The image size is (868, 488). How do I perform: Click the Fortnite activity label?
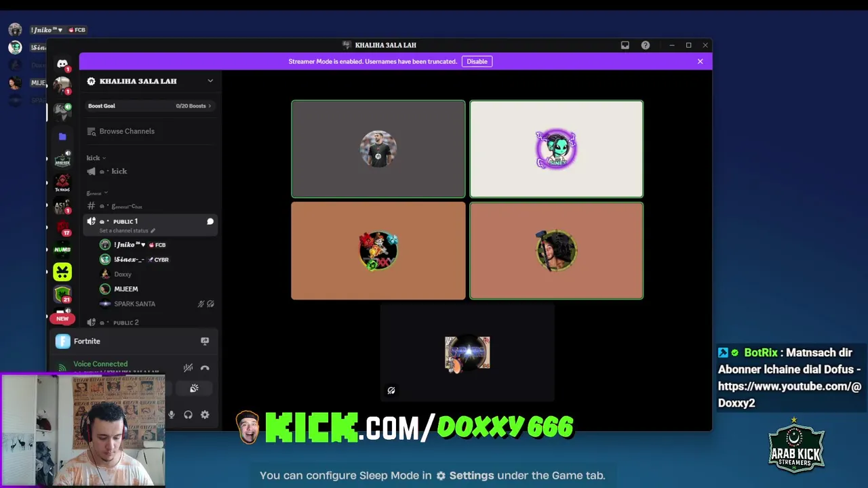(87, 341)
